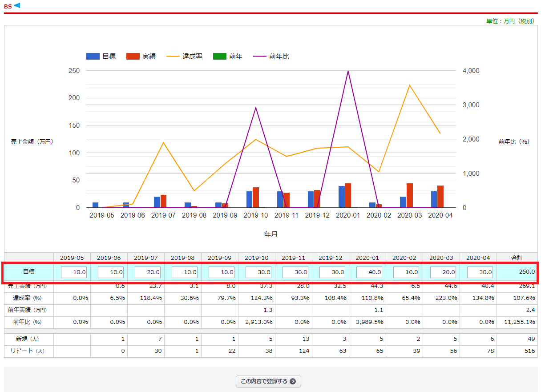This screenshot has width=545, height=392.
Task: Click the 2020-01 目標 input showing 40.0
Action: tap(369, 272)
